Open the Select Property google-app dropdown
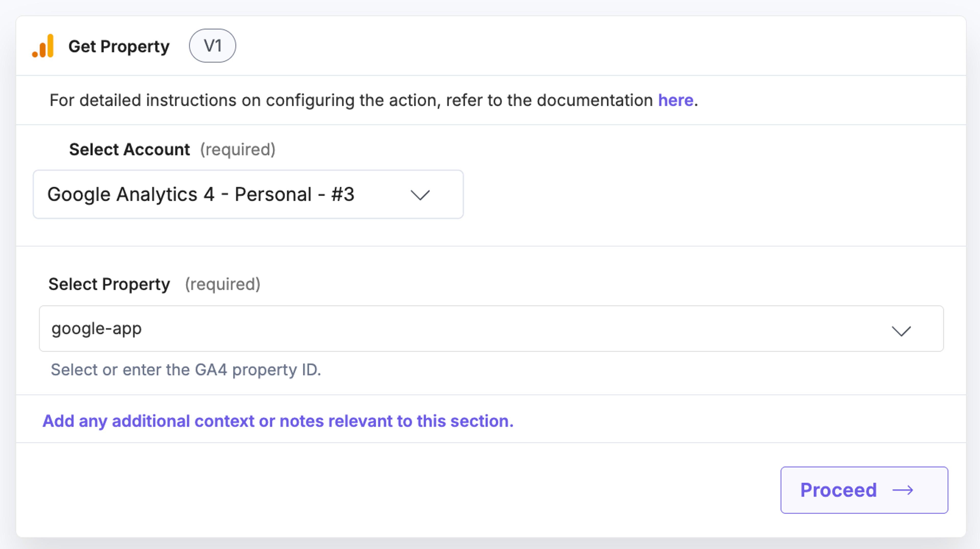980x549 pixels. click(491, 329)
